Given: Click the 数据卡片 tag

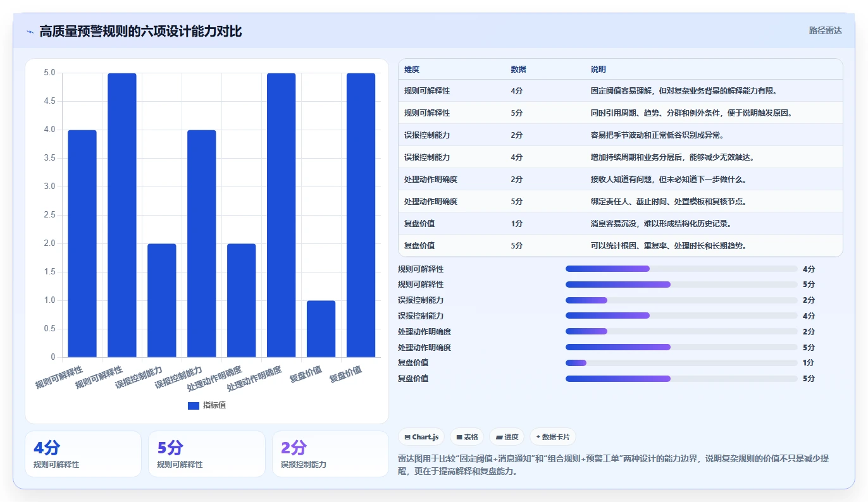Looking at the screenshot, I should click(x=553, y=437).
